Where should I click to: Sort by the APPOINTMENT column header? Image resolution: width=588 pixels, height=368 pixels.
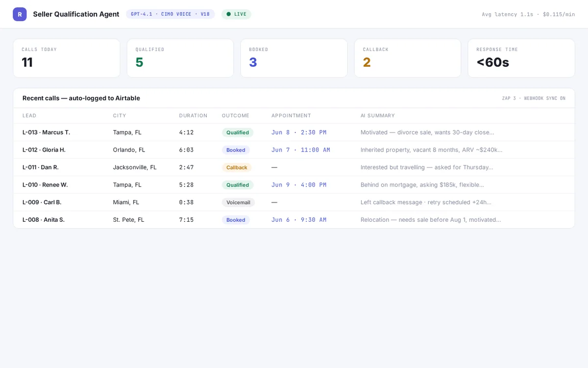(291, 116)
